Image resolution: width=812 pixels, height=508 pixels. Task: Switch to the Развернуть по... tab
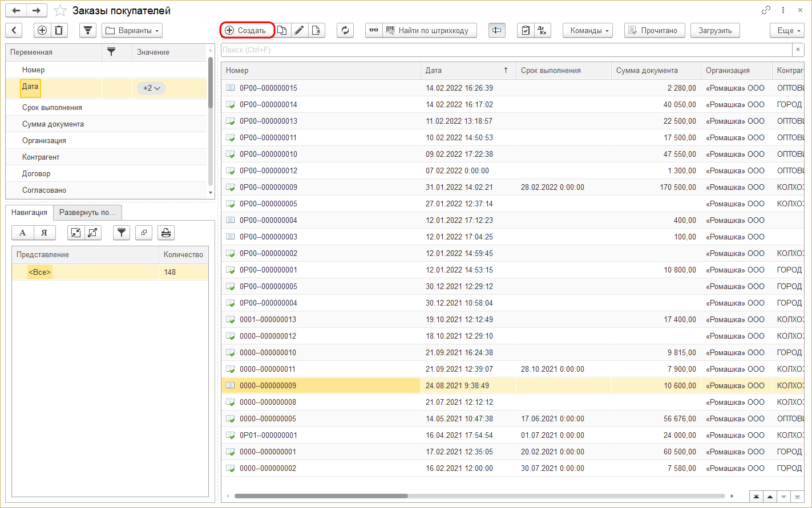point(87,213)
